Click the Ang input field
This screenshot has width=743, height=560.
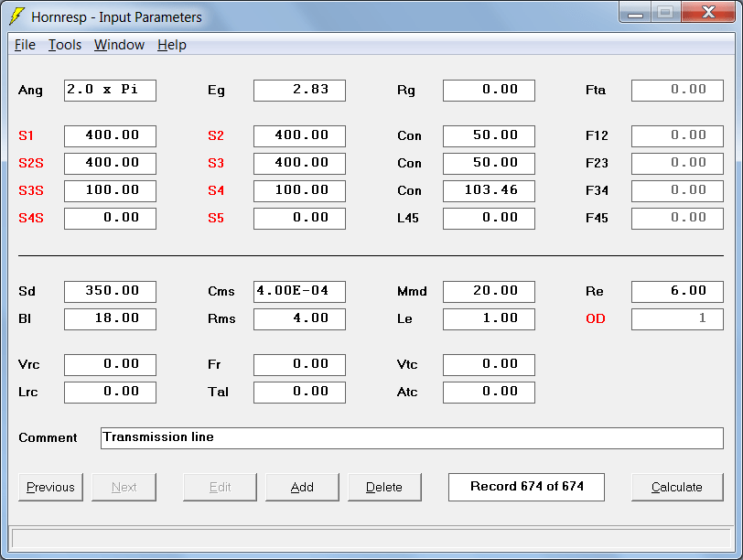(x=110, y=91)
